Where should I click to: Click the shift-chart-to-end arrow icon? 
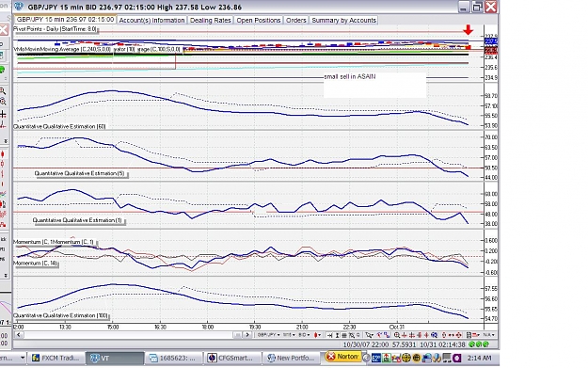(x=329, y=335)
